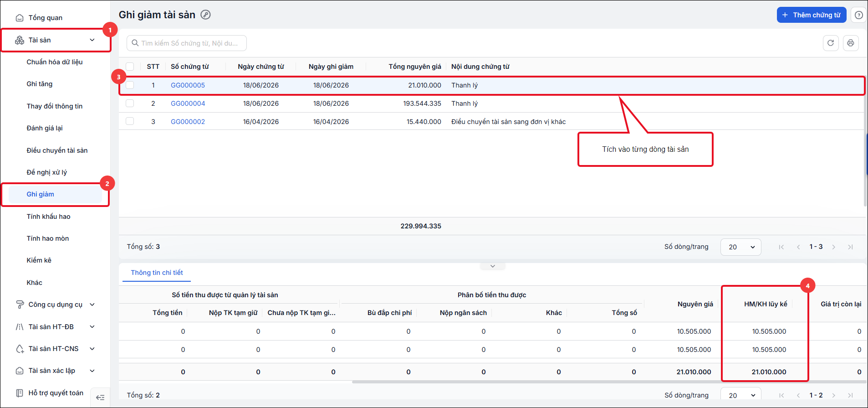The height and width of the screenshot is (408, 868).
Task: Go to last page of voucher list
Action: pyautogui.click(x=850, y=247)
